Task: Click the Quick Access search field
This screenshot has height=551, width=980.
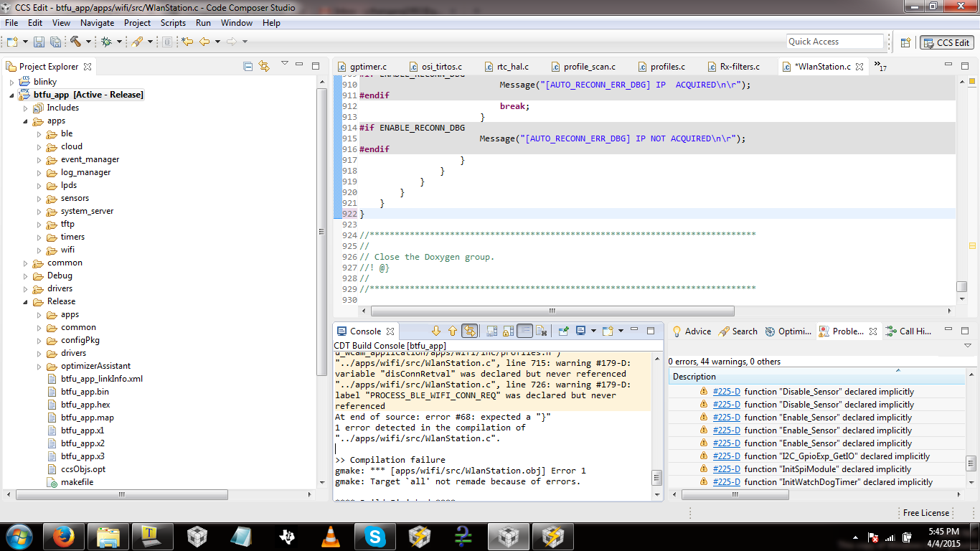Action: (834, 42)
